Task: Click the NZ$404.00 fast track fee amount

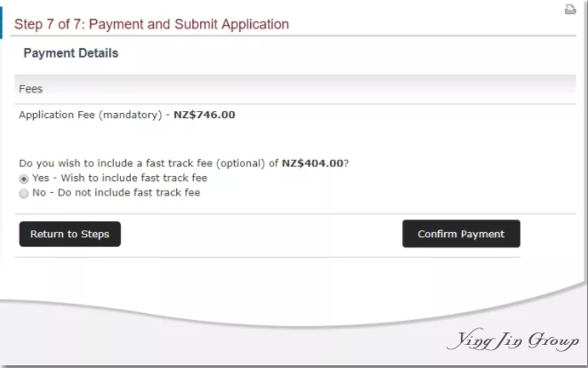Action: tap(312, 164)
